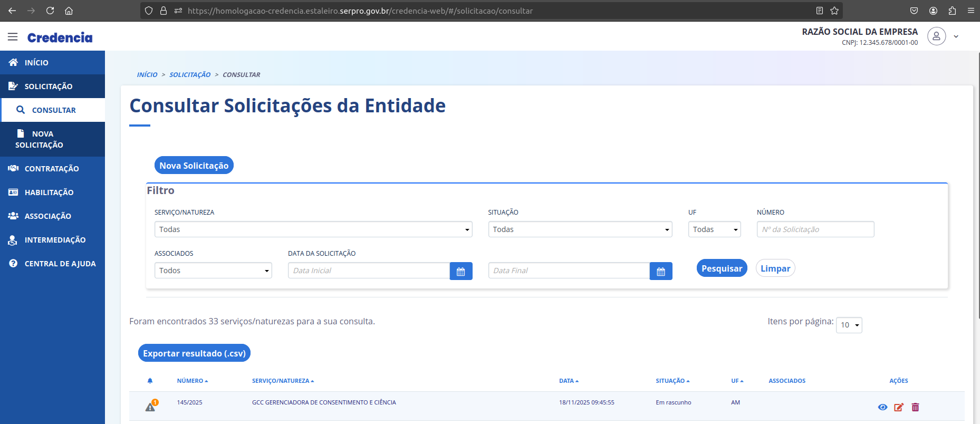Toggle reader view icon in address bar
Image resolution: width=980 pixels, height=424 pixels.
(x=819, y=11)
